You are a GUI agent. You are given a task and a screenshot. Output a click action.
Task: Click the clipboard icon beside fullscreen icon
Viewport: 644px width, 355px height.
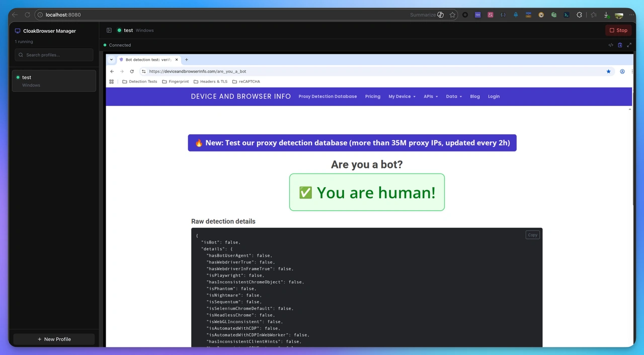[x=620, y=45]
